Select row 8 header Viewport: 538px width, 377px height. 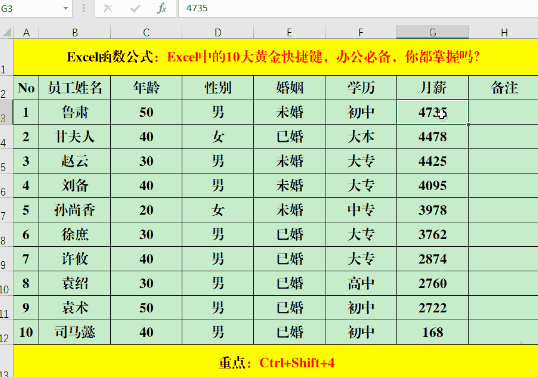[7, 234]
